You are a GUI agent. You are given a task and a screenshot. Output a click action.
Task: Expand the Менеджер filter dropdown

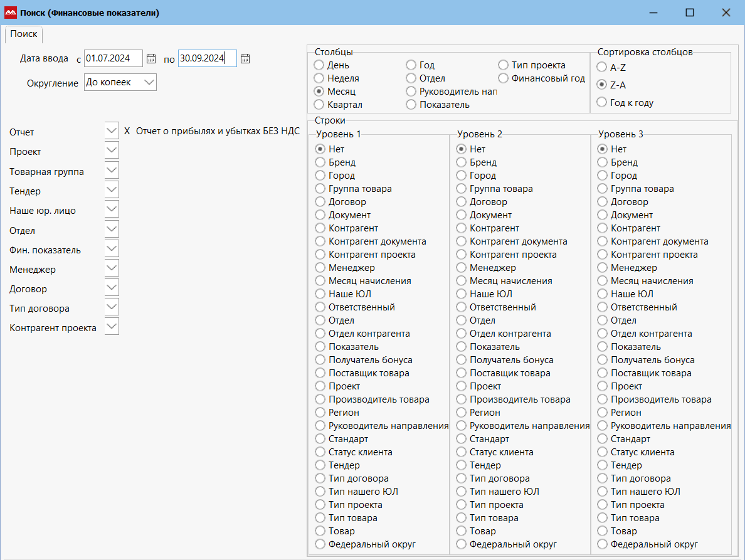112,268
